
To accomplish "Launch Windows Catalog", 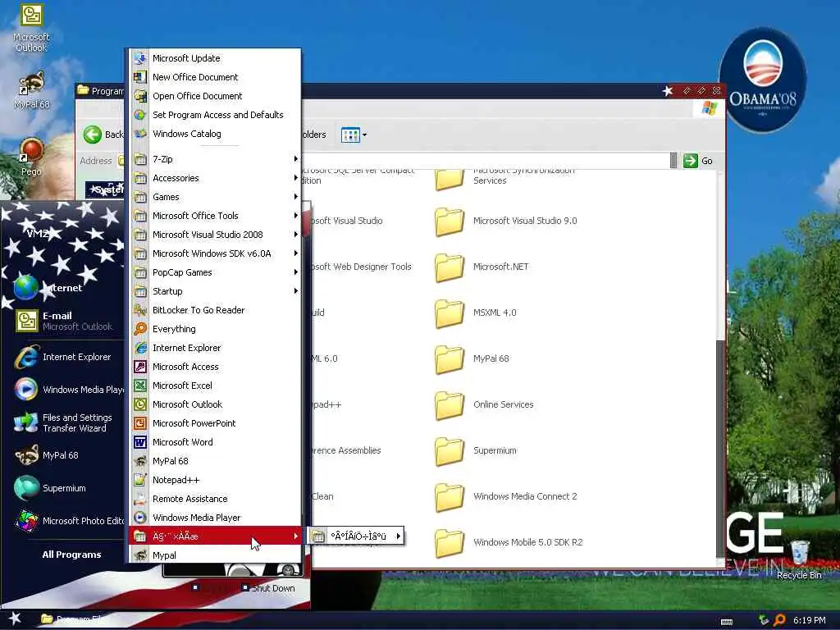I will [214, 134].
